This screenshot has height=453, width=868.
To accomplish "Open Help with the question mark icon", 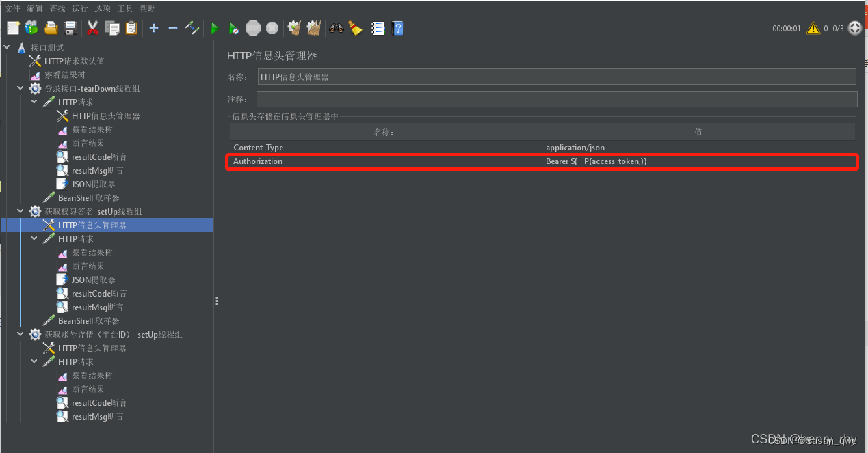I will point(397,28).
